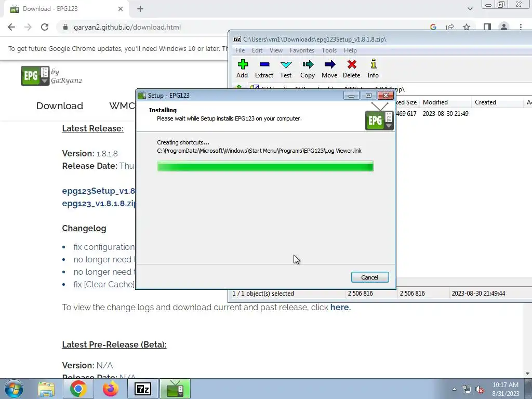Open the Chrome share icon
The height and width of the screenshot is (399, 532).
coord(450,27)
